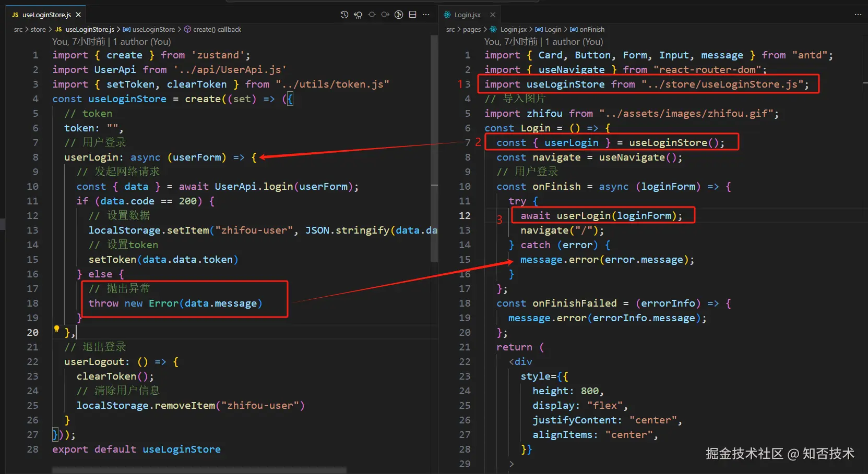
Task: Click the horizontal scrollbar under useLoginStore.js editor
Action: click(x=199, y=470)
